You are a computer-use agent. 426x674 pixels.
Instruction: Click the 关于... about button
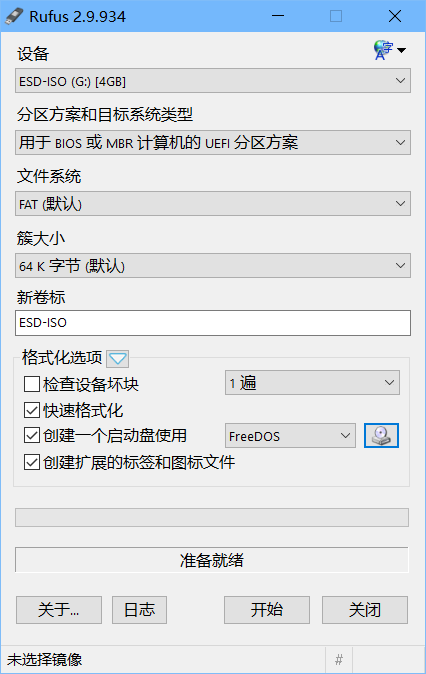59,610
